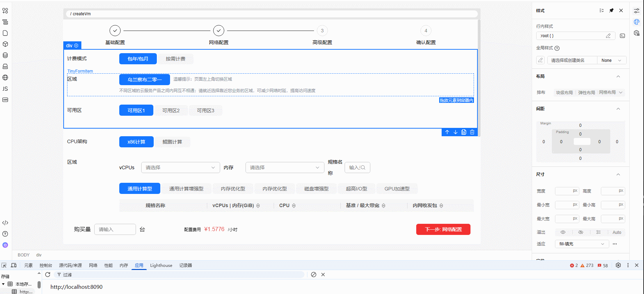
Task: Collapse the 本地存储 tree node in DevTools
Action: coord(3,284)
